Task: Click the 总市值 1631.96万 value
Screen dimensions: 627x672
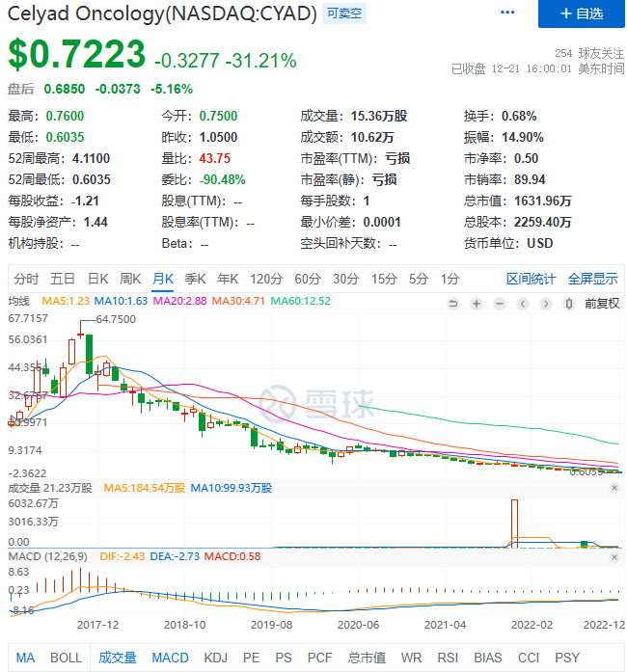Action: tap(542, 201)
